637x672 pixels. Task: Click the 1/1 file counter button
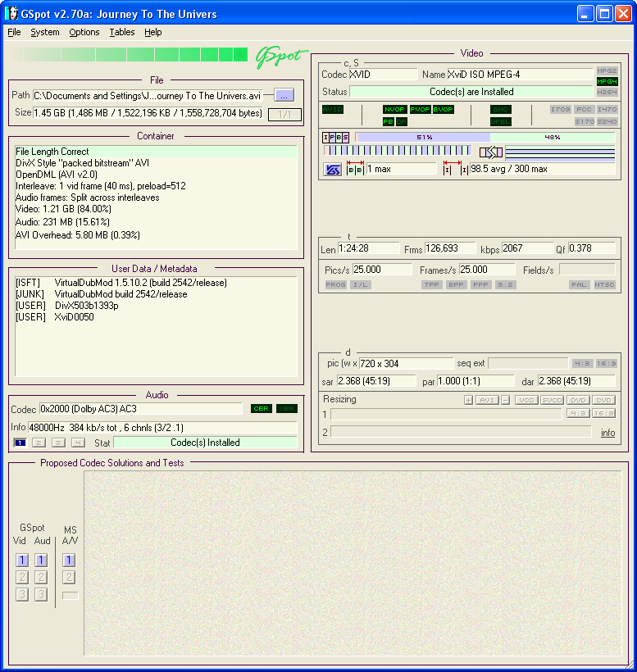[x=284, y=115]
